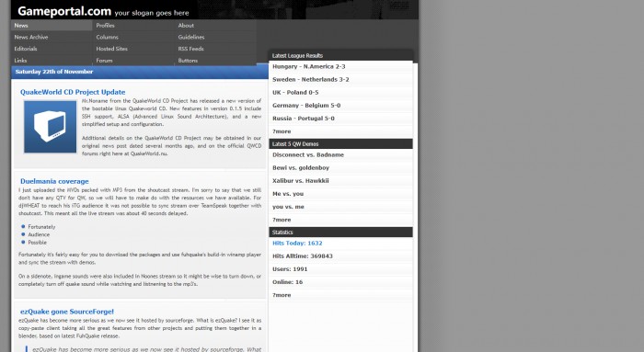Open QuakeWorld CD Project Update article
The height and width of the screenshot is (352, 644).
click(73, 92)
